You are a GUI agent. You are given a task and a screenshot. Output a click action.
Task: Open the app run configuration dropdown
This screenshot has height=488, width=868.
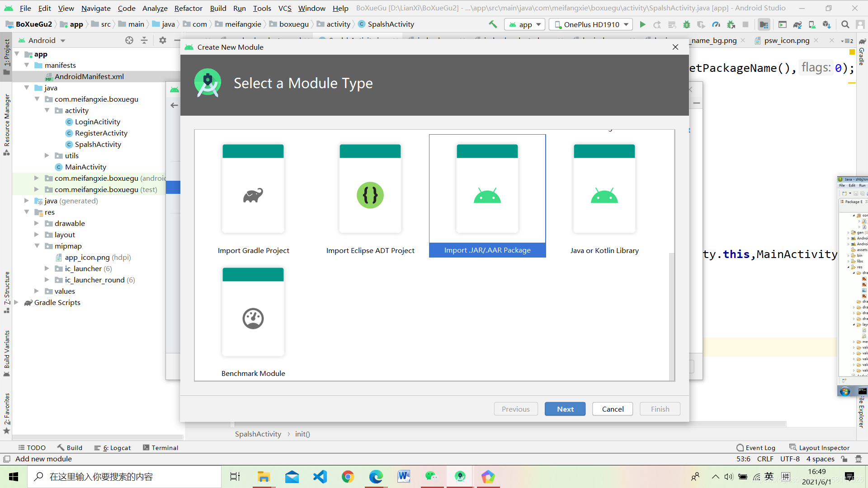pyautogui.click(x=524, y=24)
